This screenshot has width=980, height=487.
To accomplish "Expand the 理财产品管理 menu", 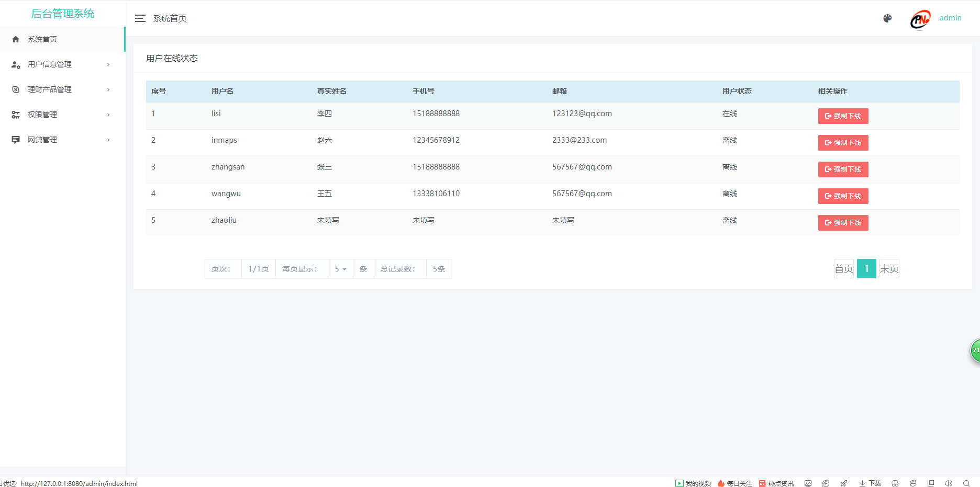I will click(x=50, y=89).
